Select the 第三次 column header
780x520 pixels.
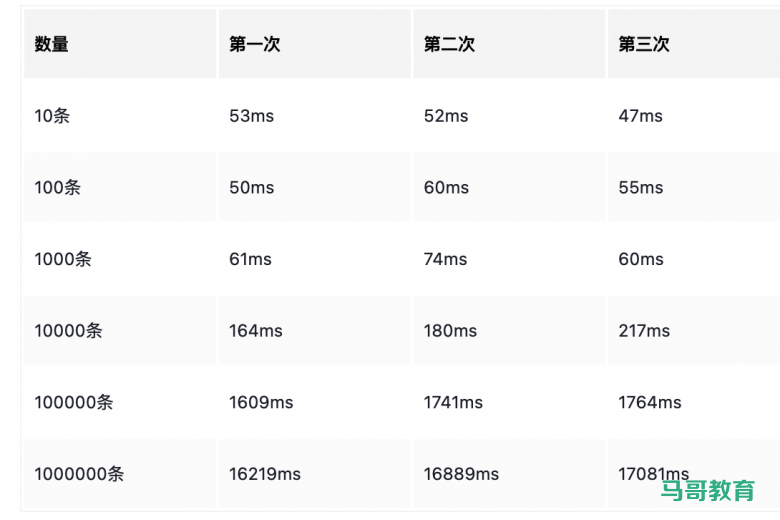click(644, 44)
